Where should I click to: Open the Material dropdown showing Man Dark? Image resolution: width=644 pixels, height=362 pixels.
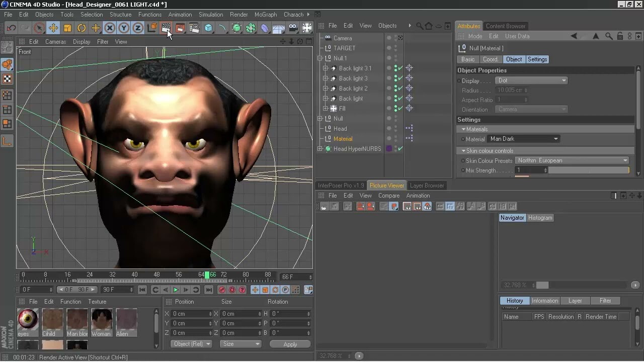[523, 139]
